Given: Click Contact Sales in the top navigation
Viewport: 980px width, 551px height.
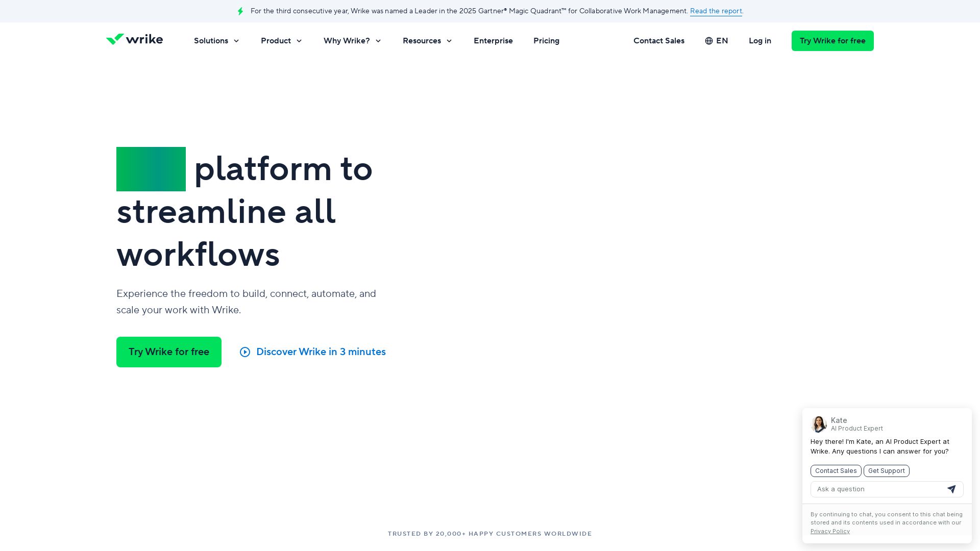Looking at the screenshot, I should (x=658, y=41).
